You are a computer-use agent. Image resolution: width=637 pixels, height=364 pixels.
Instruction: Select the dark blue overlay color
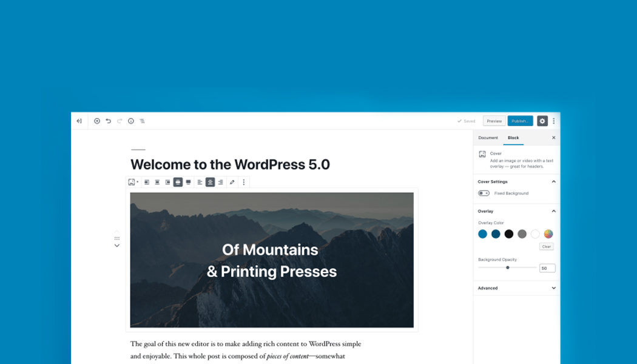click(x=496, y=234)
